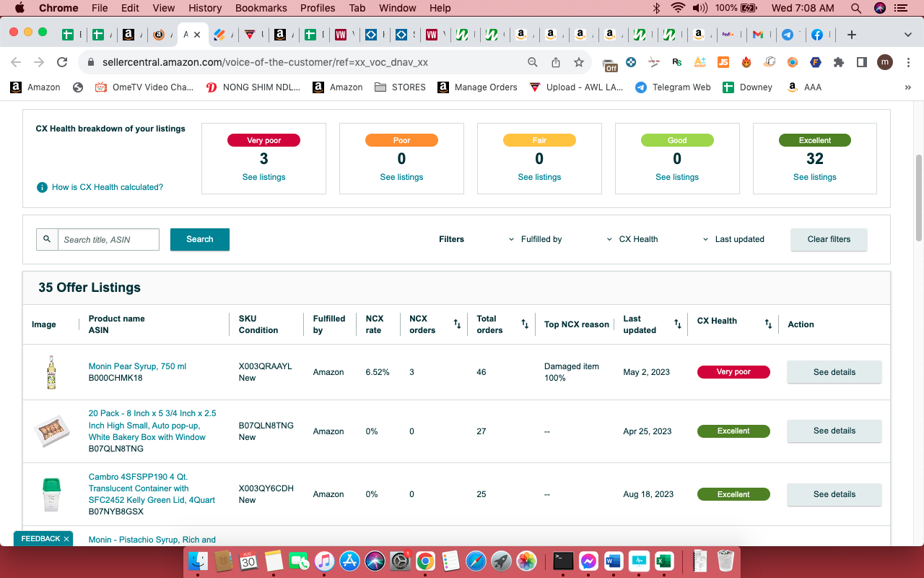Open the A+ Scout extension
Image resolution: width=924 pixels, height=578 pixels.
700,62
